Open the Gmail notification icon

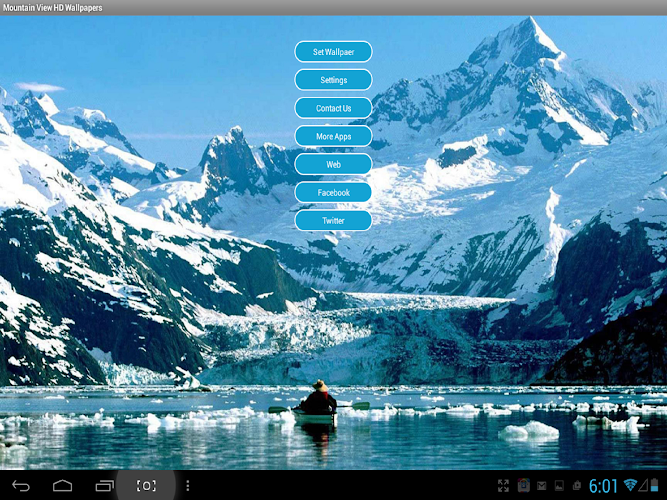pos(542,486)
